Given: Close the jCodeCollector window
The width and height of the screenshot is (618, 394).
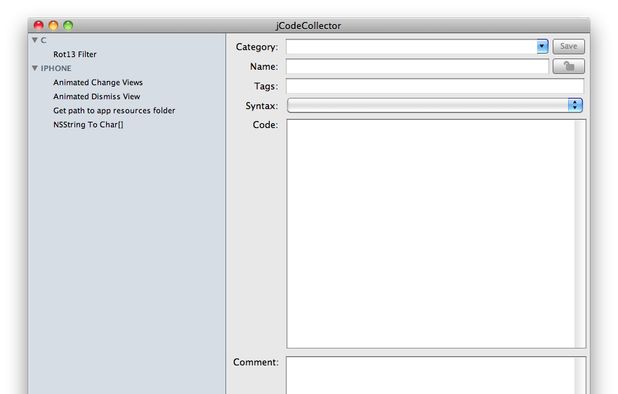Looking at the screenshot, I should click(39, 26).
